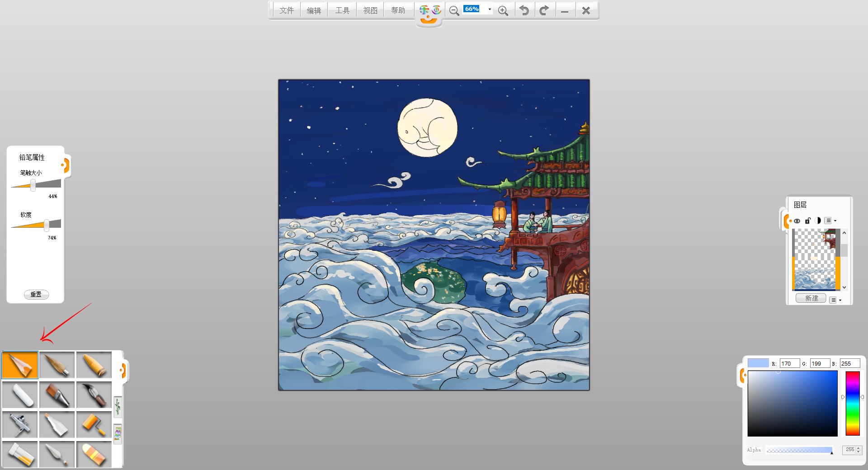
Task: Click the 重置 reset button
Action: tap(36, 294)
